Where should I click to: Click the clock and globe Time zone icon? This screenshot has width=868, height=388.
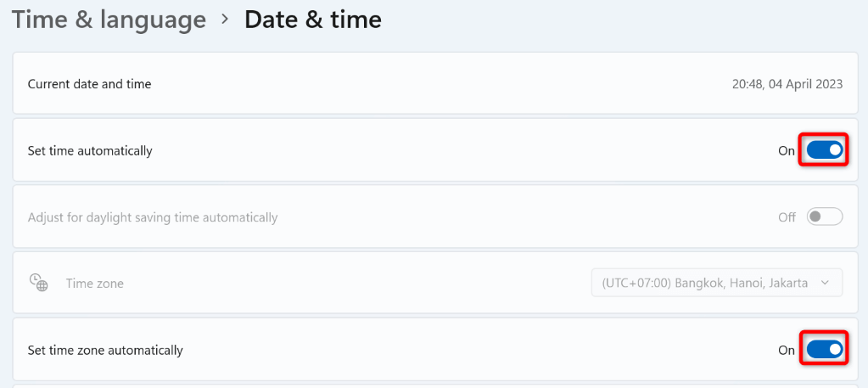[38, 283]
